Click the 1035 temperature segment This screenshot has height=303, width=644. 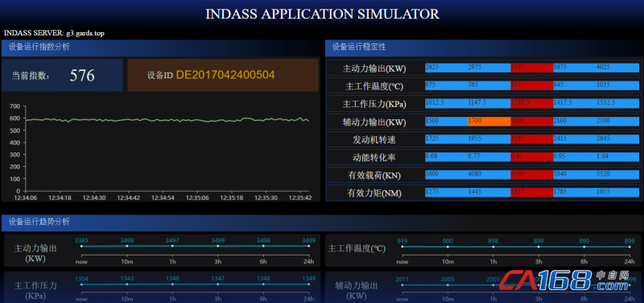click(617, 85)
